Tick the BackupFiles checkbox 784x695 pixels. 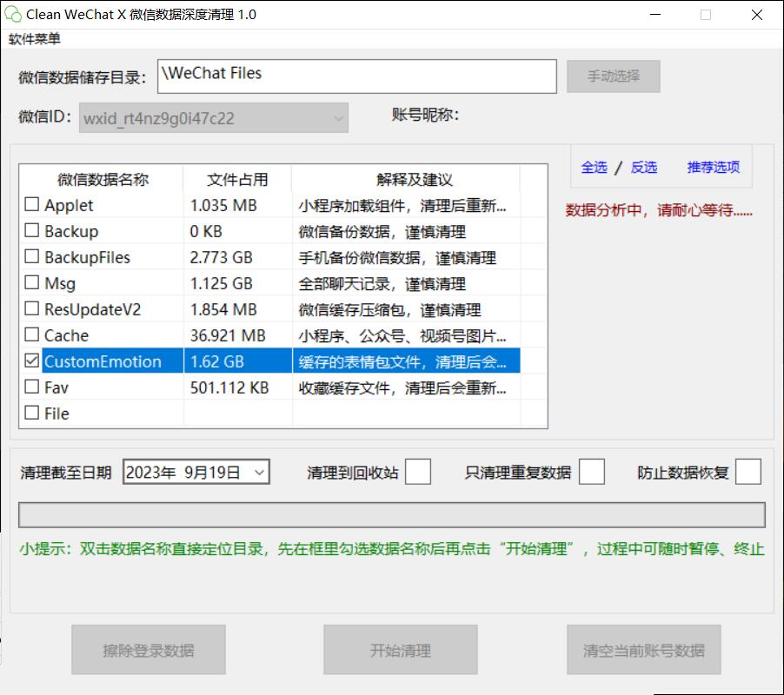[32, 257]
